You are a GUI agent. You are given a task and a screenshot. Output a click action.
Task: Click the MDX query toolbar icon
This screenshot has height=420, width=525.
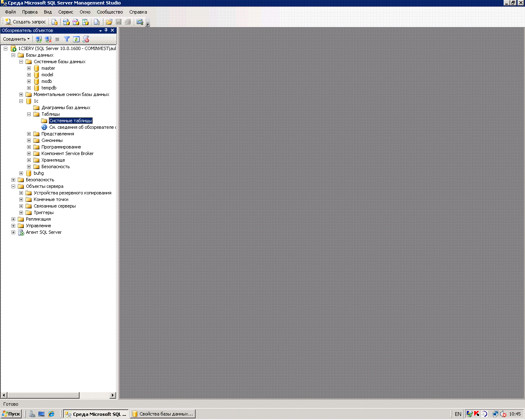pos(66,22)
